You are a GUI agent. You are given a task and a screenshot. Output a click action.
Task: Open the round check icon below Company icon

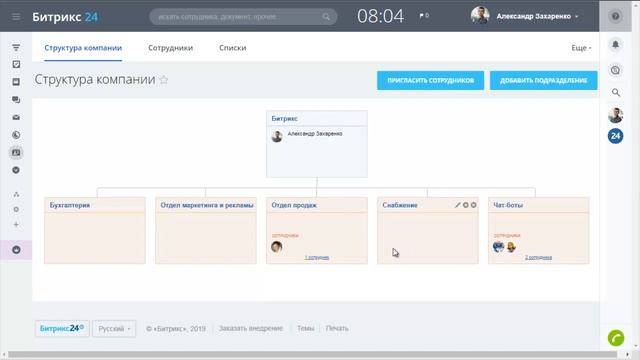16,170
